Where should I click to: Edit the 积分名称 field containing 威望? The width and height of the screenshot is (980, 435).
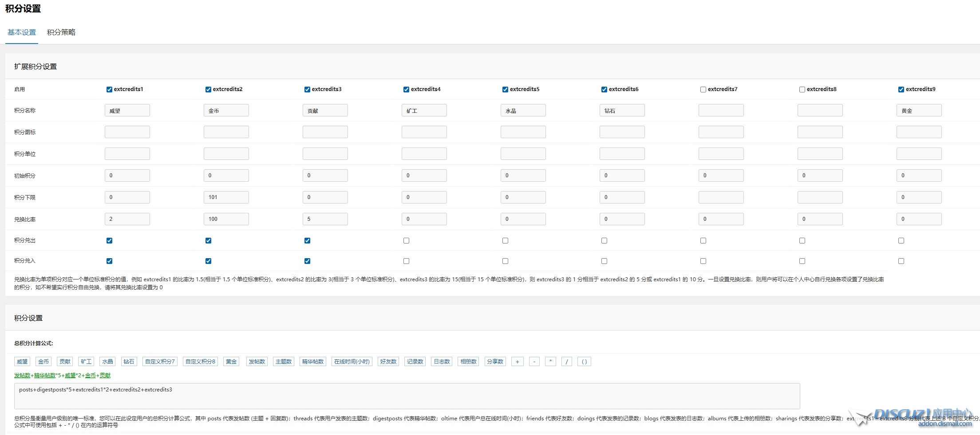click(x=127, y=110)
